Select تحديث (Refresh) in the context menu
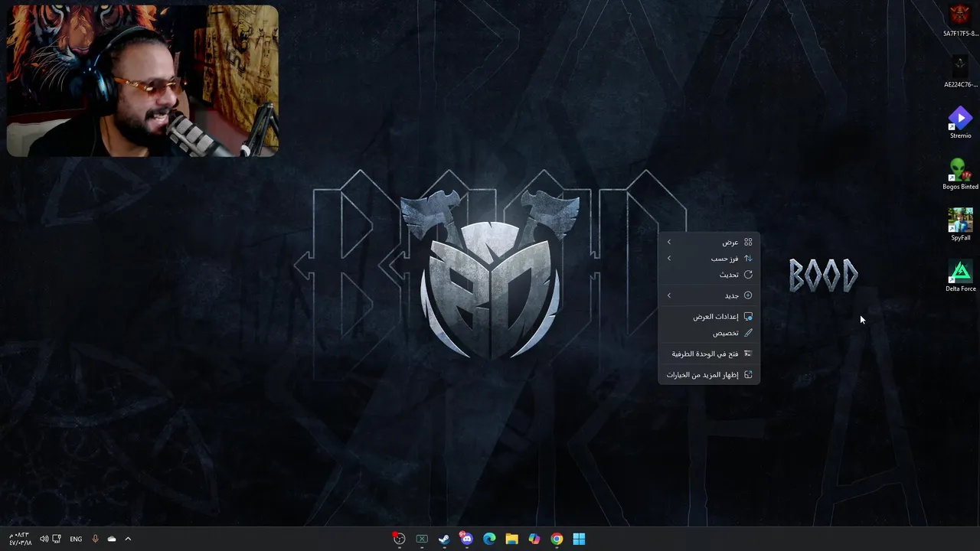This screenshot has height=551, width=980. (x=709, y=274)
